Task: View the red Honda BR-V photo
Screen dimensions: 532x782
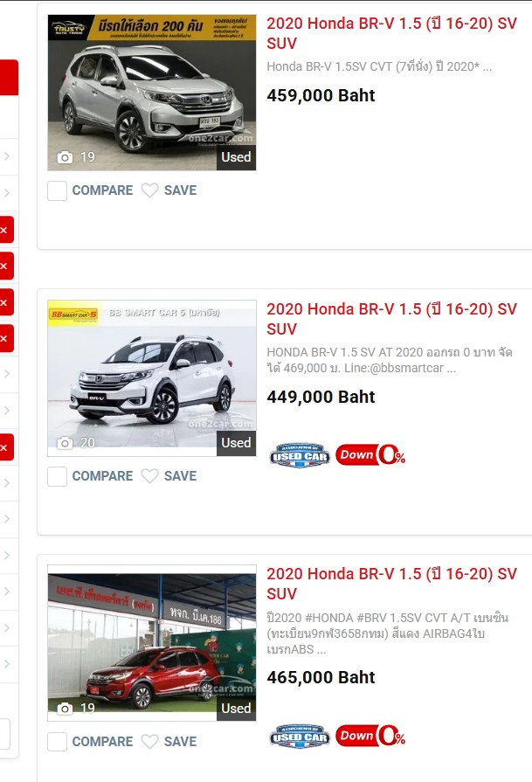Action: pyautogui.click(x=152, y=643)
